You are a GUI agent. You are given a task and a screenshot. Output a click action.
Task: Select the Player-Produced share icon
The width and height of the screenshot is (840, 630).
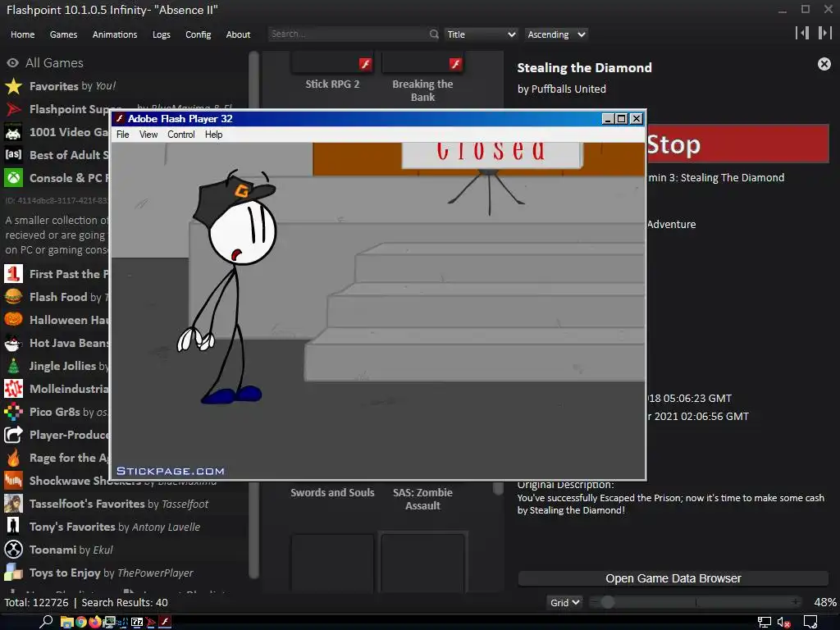[x=13, y=435]
